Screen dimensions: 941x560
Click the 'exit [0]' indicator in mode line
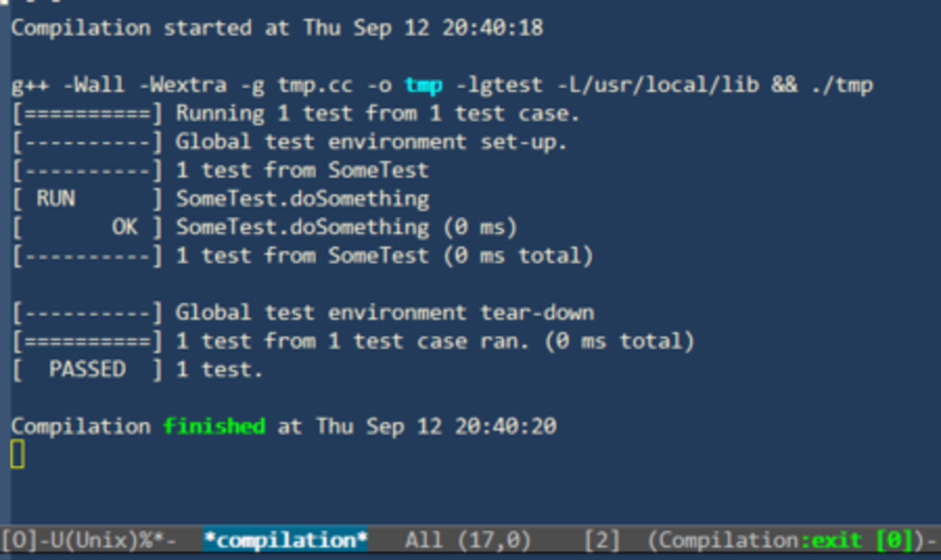click(x=863, y=540)
